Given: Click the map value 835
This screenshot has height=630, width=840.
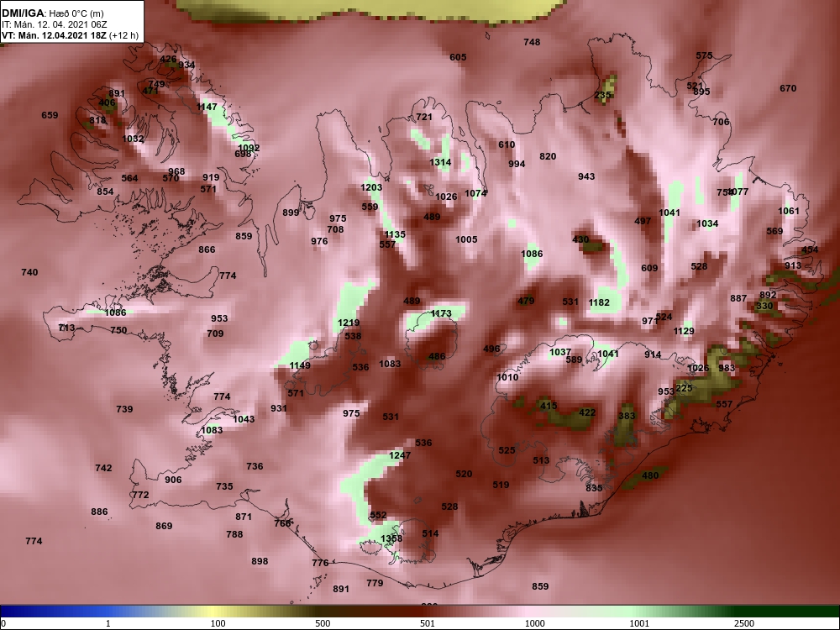Looking at the screenshot, I should tap(594, 488).
